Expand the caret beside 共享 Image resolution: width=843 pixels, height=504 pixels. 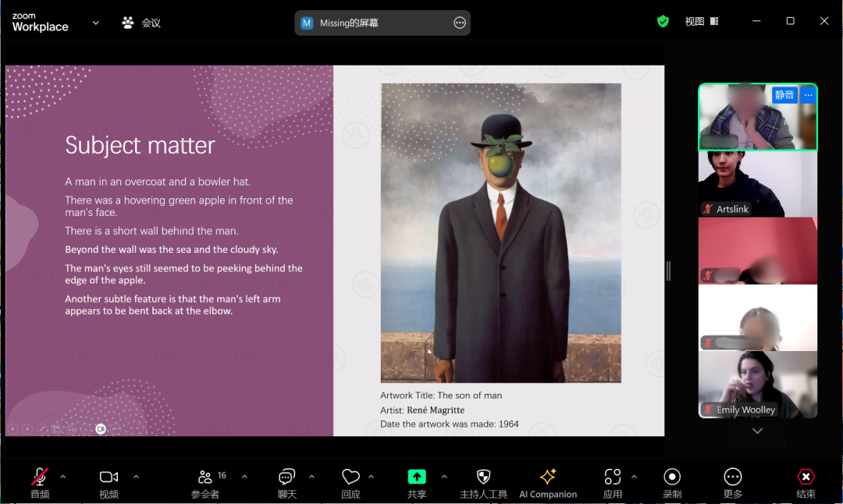444,477
